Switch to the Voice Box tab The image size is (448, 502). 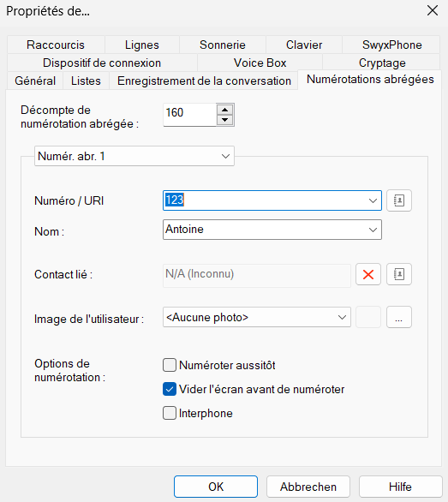(260, 63)
